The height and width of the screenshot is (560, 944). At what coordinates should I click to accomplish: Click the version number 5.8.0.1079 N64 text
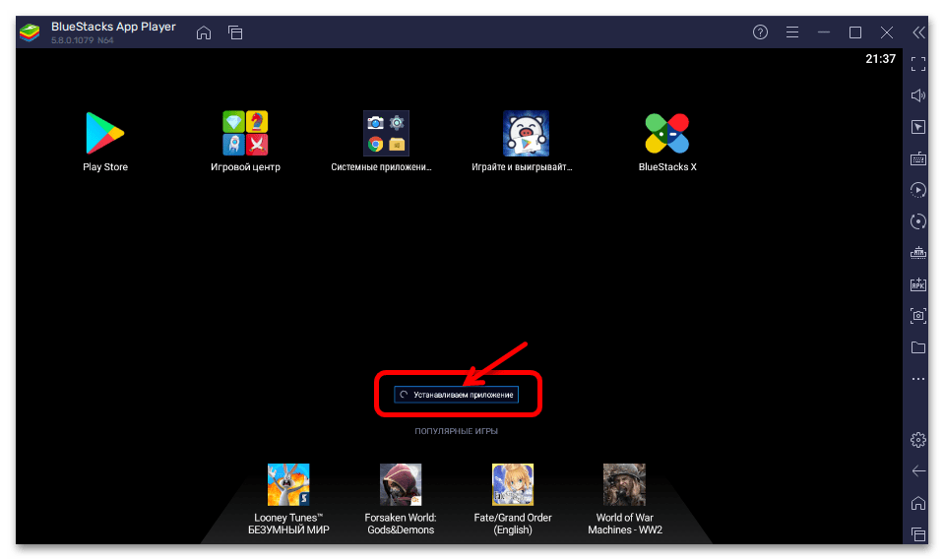83,40
